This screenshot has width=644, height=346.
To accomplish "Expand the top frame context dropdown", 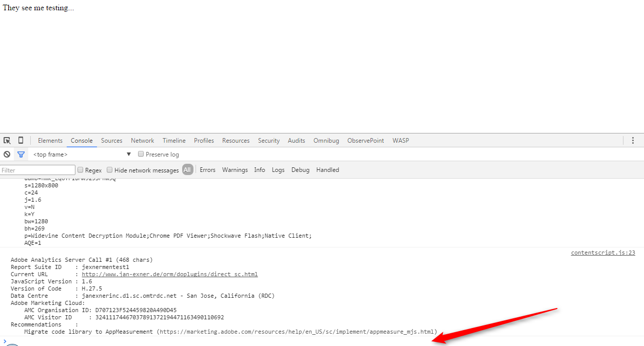I will pyautogui.click(x=129, y=155).
